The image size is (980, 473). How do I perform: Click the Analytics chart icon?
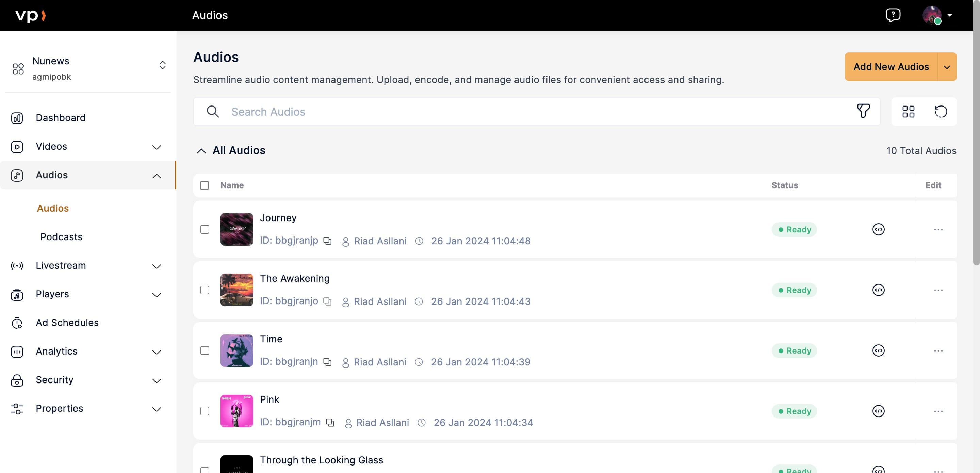(17, 351)
